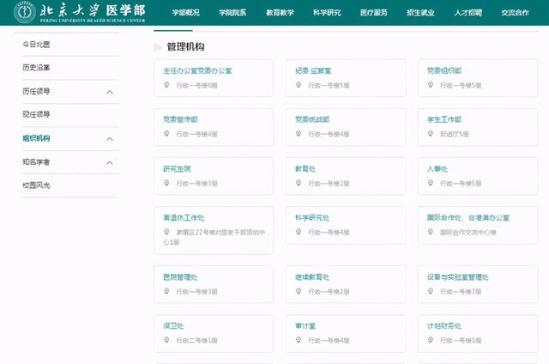Open the 纪委 监察室 card title
Viewport: 549px width, 364px height.
(313, 71)
